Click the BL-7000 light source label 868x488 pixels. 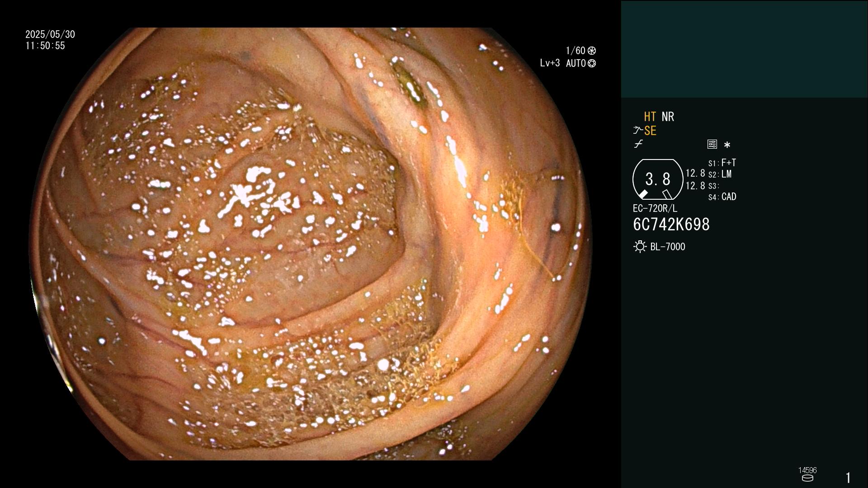[668, 247]
